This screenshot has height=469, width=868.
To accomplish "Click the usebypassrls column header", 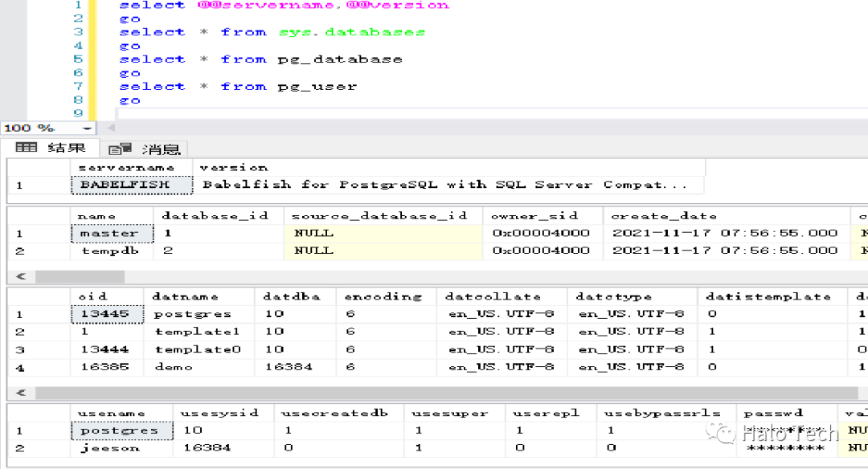I will [x=666, y=413].
